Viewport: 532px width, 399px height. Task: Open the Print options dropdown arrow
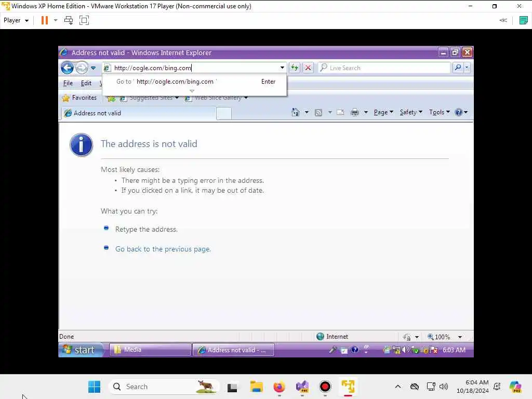[366, 112]
